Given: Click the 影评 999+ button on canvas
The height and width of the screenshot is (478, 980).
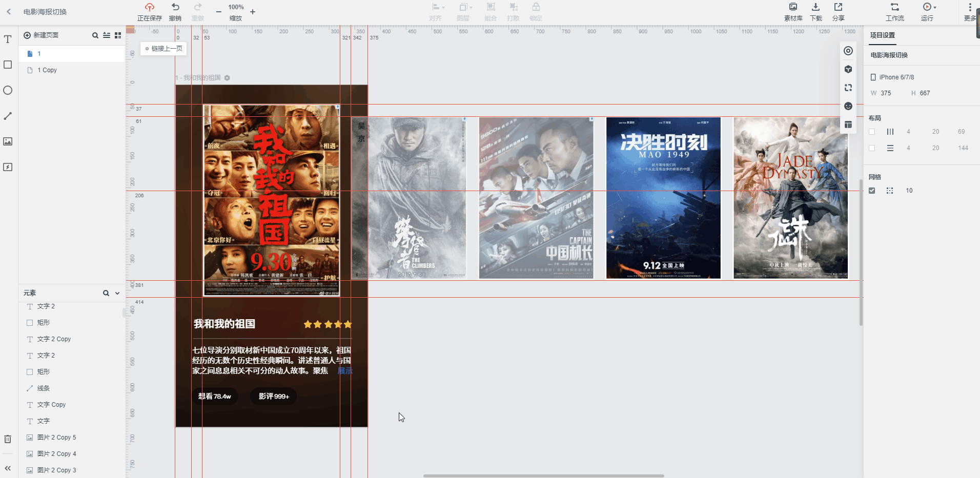Looking at the screenshot, I should pyautogui.click(x=274, y=397).
